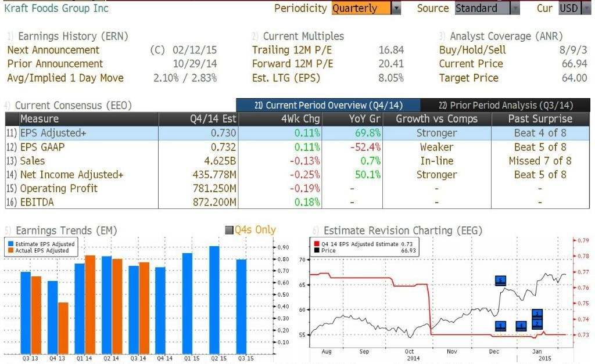595x364 pixels.
Task: Click the Growth vs Comps column header
Action: [x=437, y=118]
